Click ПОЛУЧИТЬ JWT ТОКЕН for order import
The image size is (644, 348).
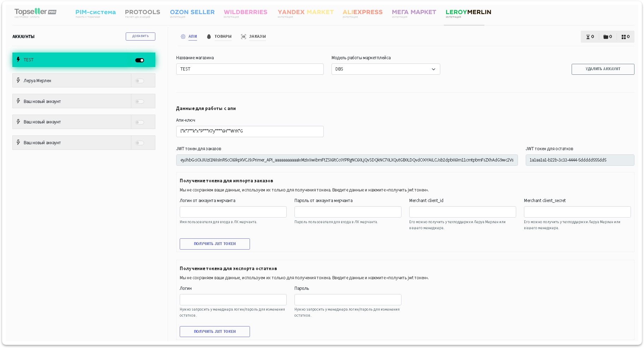point(215,244)
